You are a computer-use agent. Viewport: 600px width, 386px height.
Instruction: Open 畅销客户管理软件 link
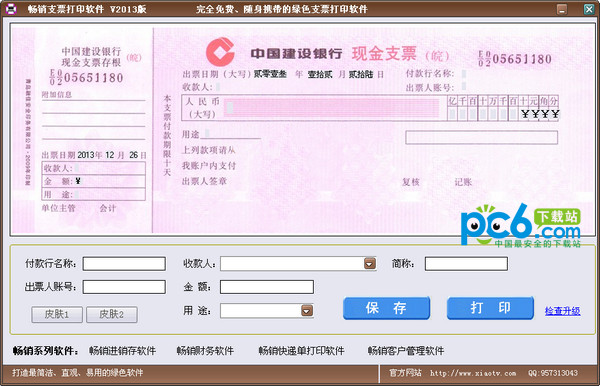[406, 351]
